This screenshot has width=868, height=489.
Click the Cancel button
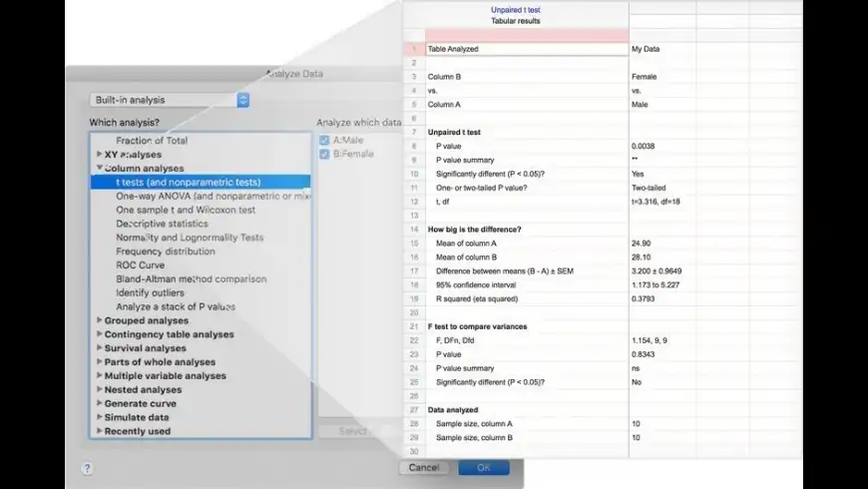(x=424, y=468)
